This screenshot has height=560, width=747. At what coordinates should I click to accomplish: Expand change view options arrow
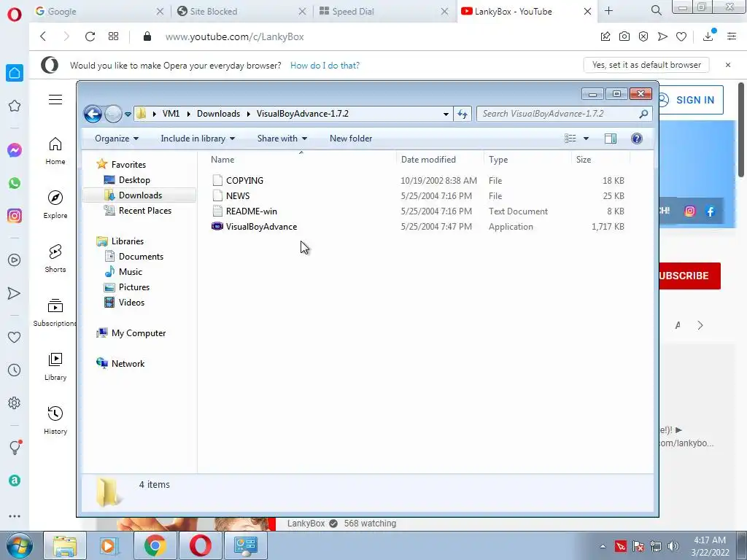coord(586,139)
